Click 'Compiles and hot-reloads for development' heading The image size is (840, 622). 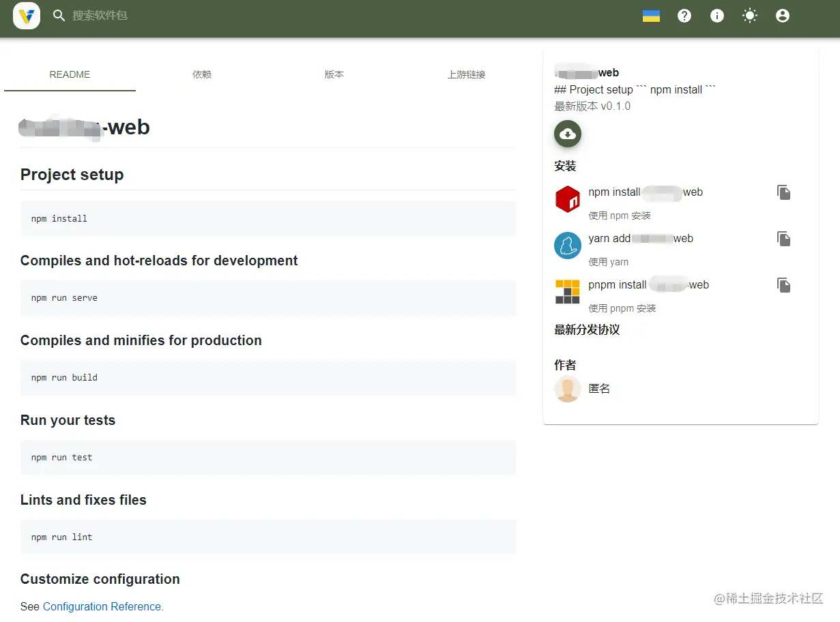159,261
